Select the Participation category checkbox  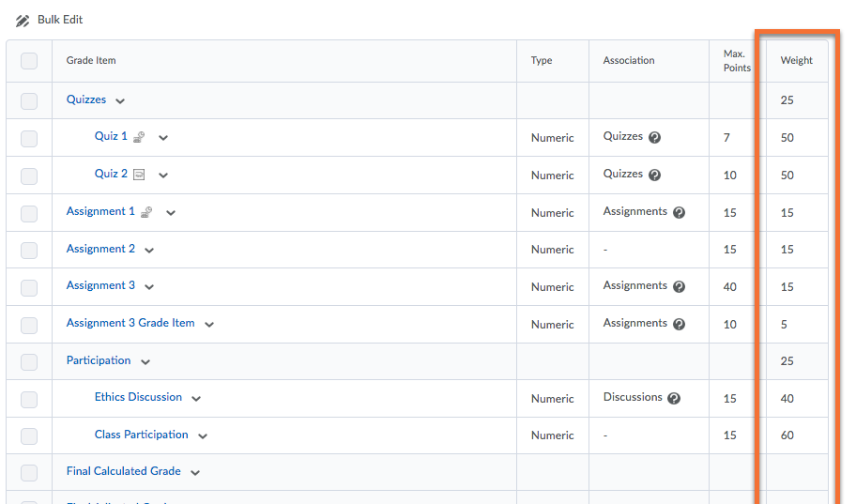(29, 361)
